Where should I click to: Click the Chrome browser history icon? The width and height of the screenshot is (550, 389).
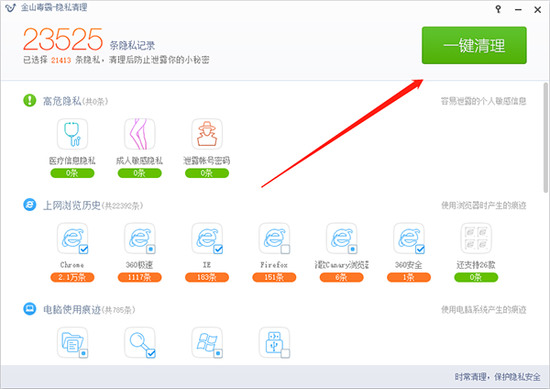pos(72,239)
